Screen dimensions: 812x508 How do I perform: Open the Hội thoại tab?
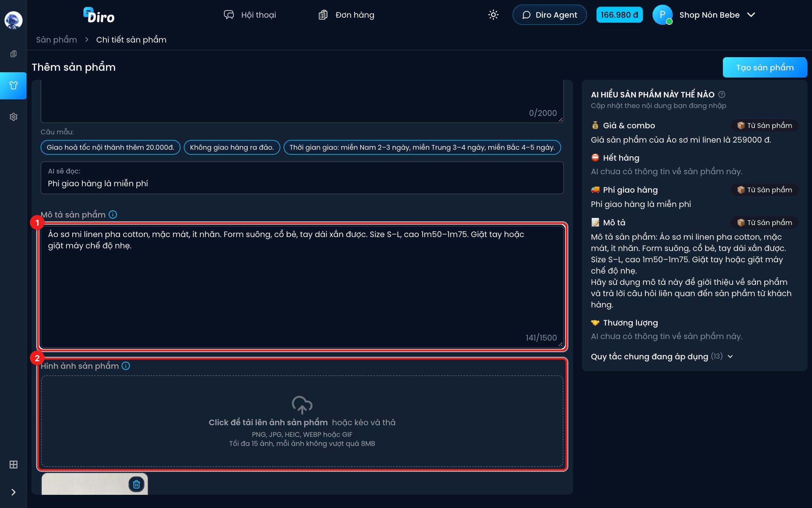250,15
